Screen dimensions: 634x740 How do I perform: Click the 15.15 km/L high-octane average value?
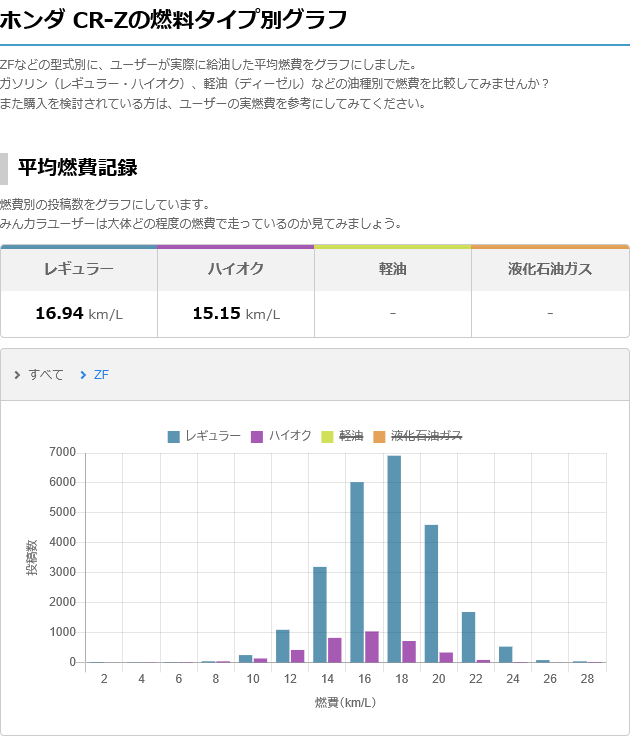[x=236, y=314]
